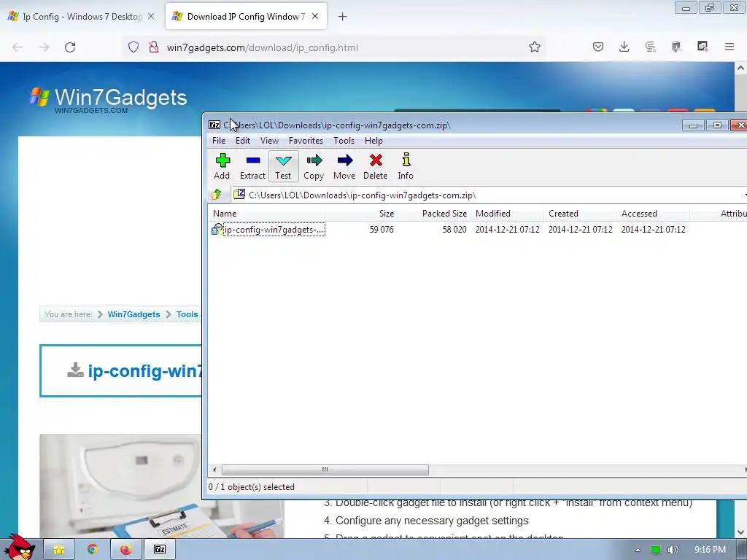Screen dimensions: 747x560
Task: Open the Firefox downloads panel
Action: click(624, 47)
